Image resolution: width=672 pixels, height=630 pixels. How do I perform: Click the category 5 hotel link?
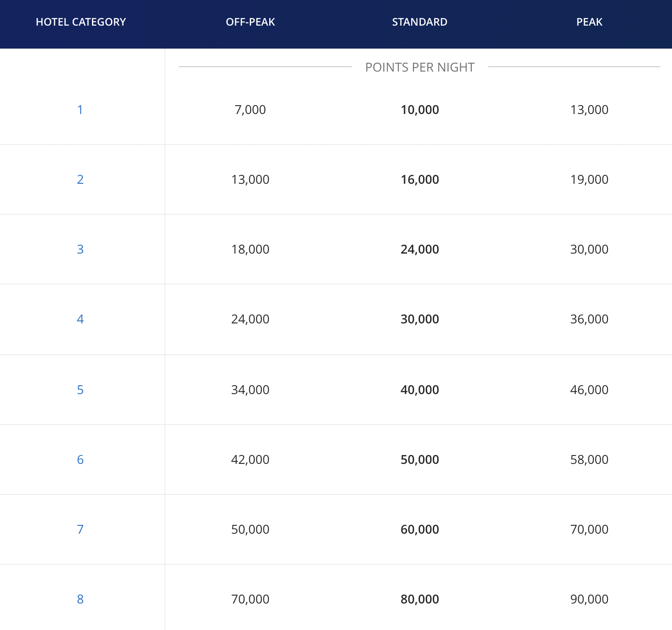(80, 390)
